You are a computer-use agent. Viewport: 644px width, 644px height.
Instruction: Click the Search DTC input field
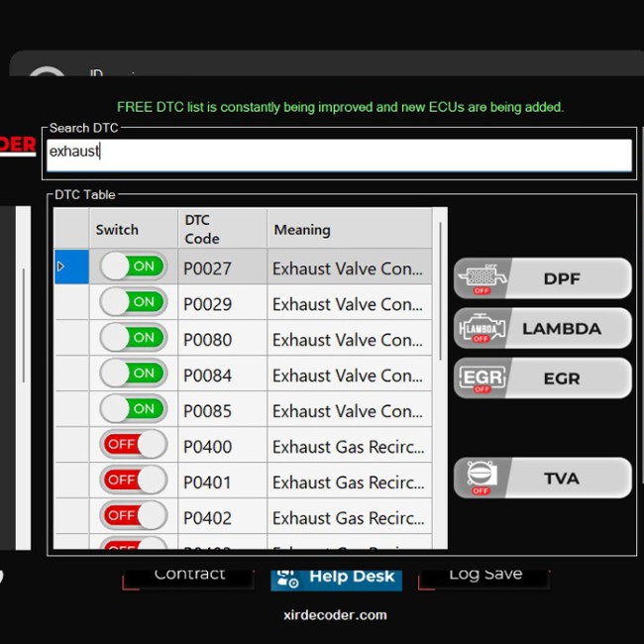[339, 155]
